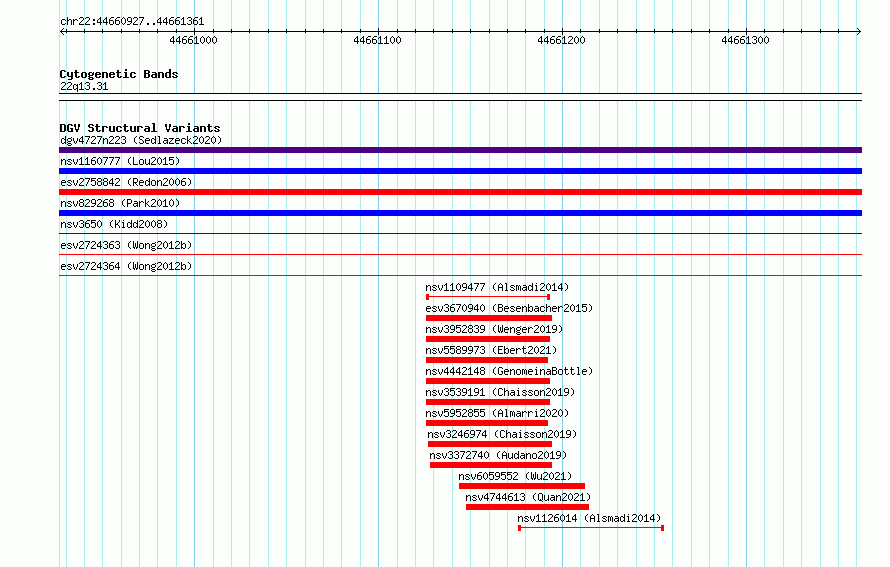Image resolution: width=890 pixels, height=567 pixels.
Task: Click the chr22:44660927..44661361 coordinate label
Action: [132, 21]
